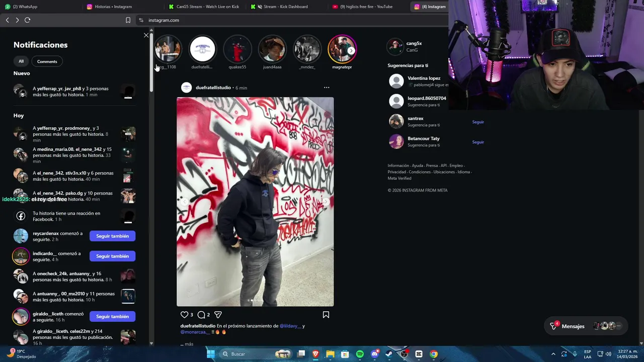Open Windows Start menu
Screen dimensions: 644x362
pyautogui.click(x=211, y=354)
